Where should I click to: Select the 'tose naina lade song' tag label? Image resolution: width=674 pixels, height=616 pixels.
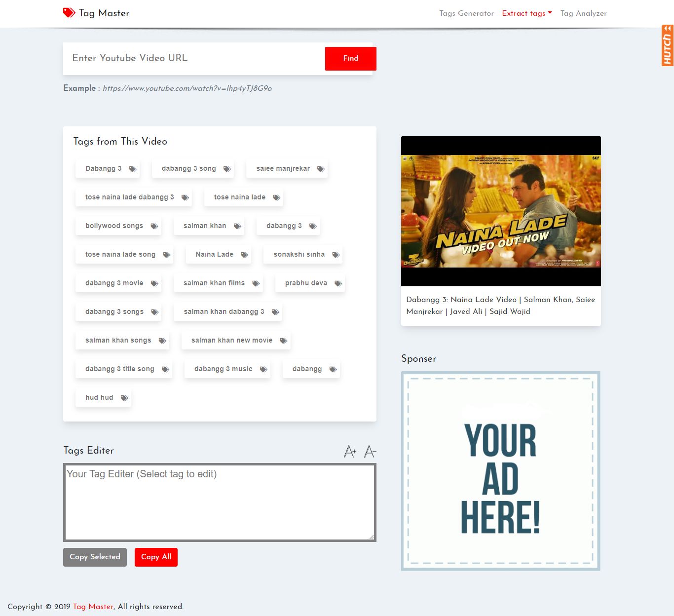(120, 255)
